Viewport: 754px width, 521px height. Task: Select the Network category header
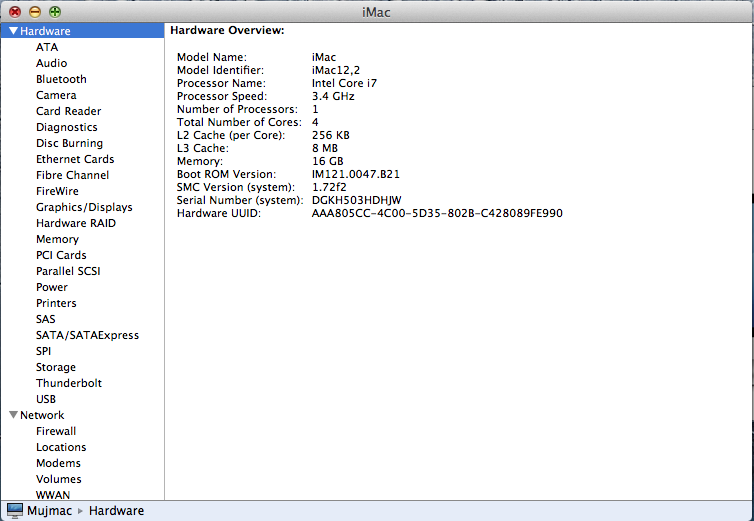pyautogui.click(x=42, y=415)
